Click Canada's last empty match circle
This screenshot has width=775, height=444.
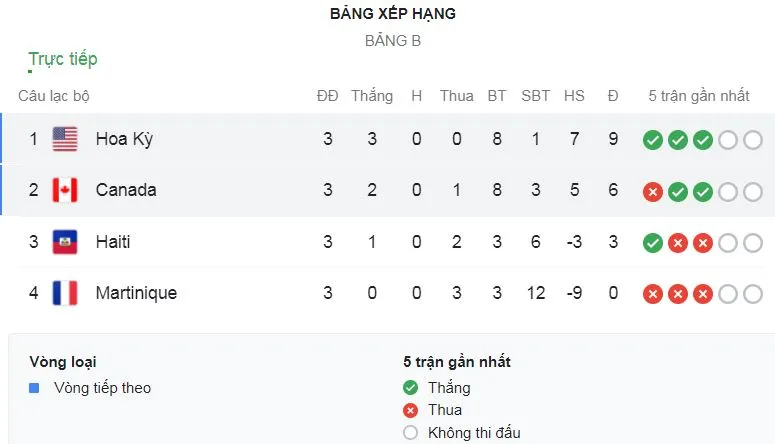(x=752, y=191)
